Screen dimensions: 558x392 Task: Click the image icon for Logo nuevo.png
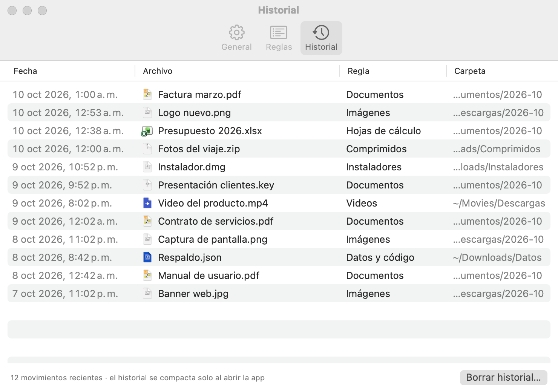[147, 112]
